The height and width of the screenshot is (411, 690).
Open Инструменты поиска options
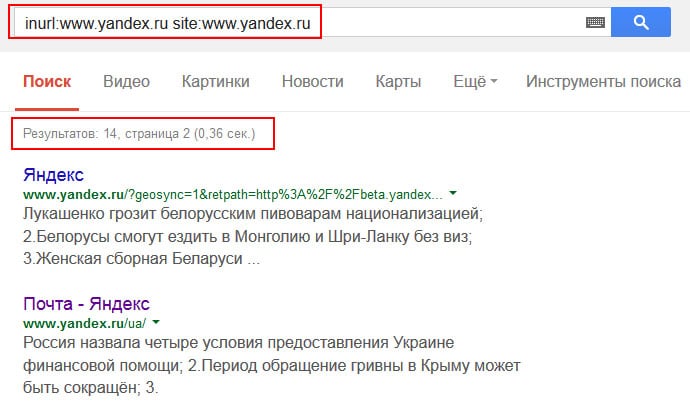tap(603, 81)
